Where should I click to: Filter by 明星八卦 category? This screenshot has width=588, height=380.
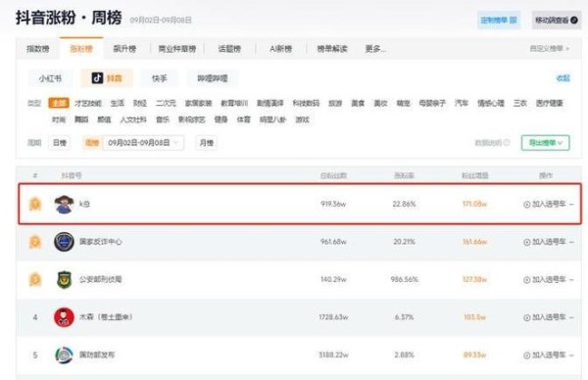(272, 119)
